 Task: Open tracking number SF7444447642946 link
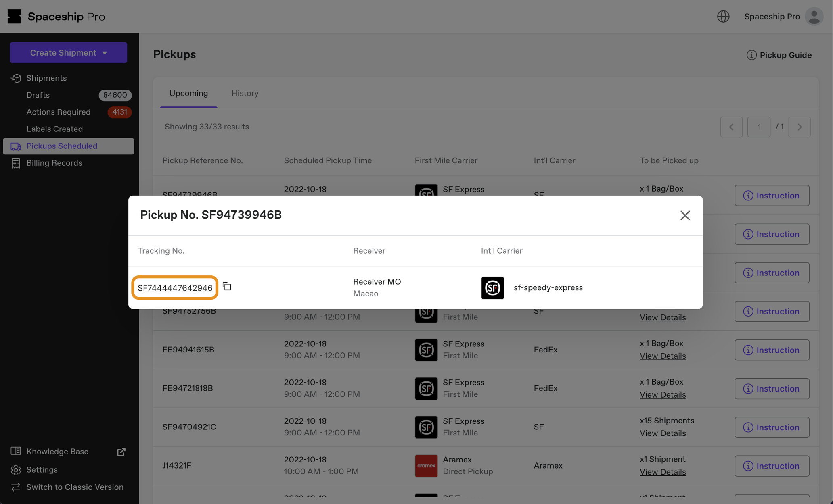(x=175, y=288)
